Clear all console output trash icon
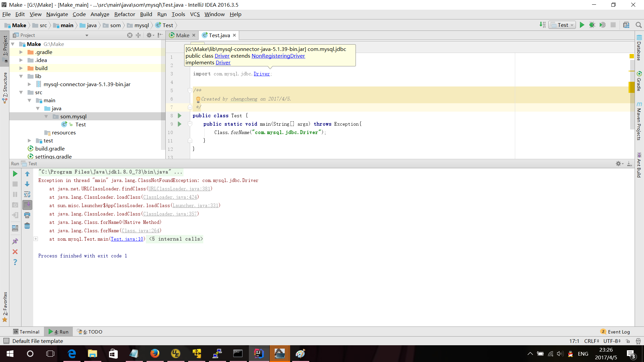This screenshot has width=644, height=362. coord(27,226)
